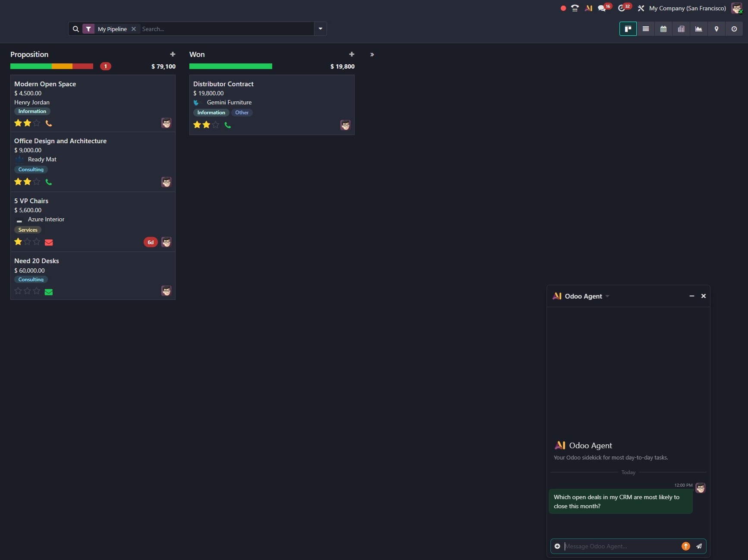Click first star on 5 VP Chairs

tap(18, 242)
